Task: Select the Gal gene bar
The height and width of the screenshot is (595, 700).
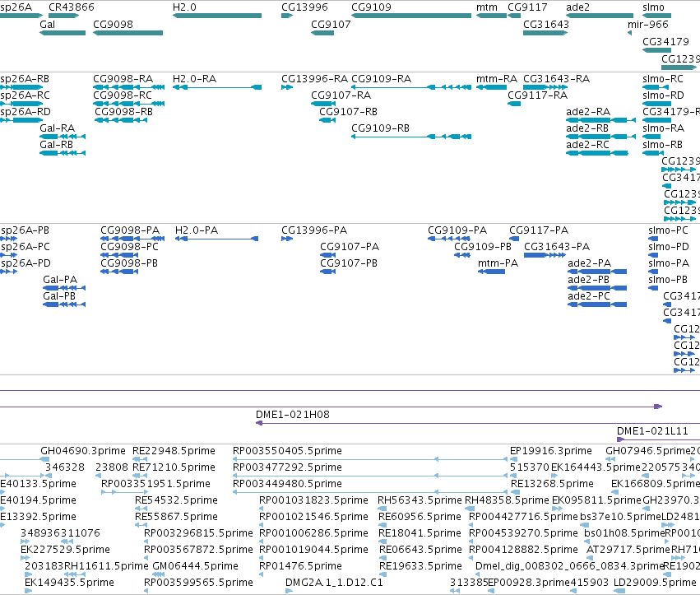Action: 63,33
